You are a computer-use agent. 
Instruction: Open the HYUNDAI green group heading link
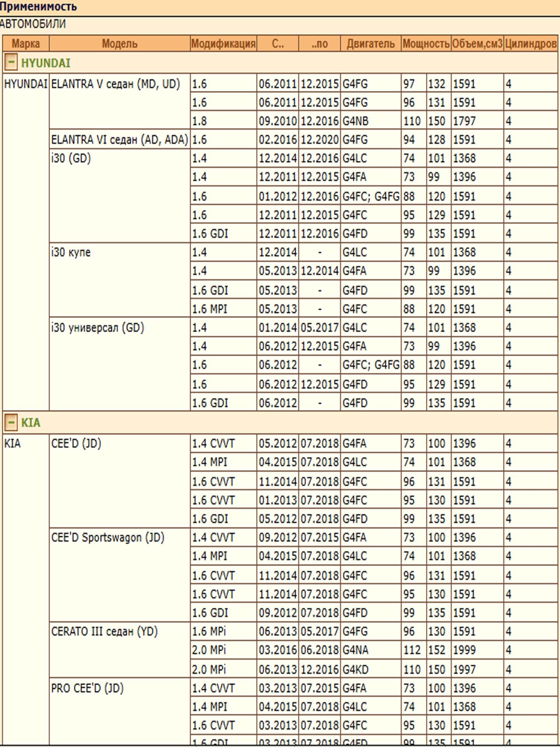[45, 63]
